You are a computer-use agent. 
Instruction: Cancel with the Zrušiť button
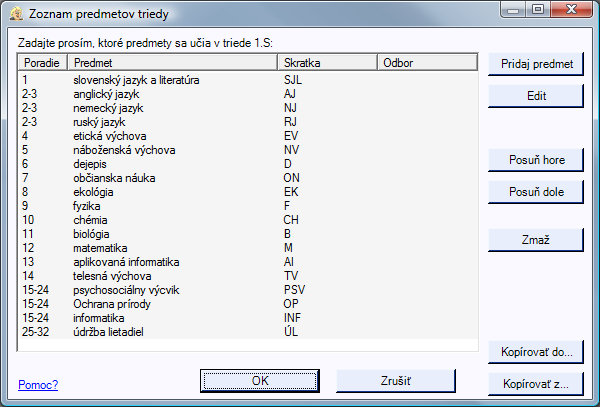(x=396, y=381)
